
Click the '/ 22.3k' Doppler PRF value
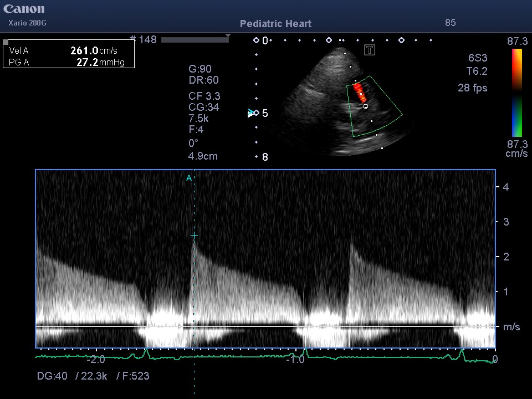pos(91,376)
